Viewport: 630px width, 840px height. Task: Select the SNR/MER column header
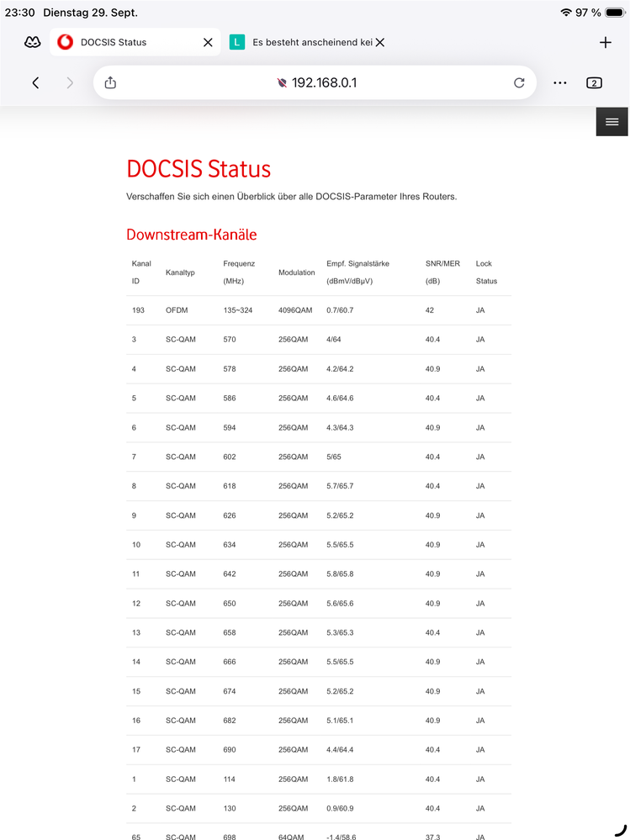(x=442, y=272)
